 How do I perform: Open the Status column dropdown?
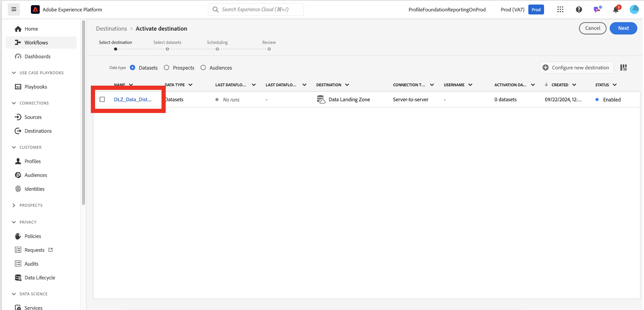[614, 85]
